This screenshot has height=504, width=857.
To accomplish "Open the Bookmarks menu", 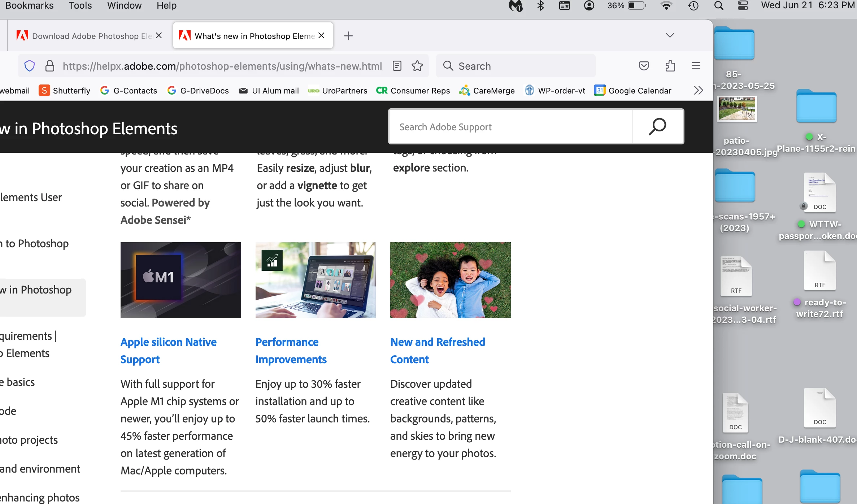I will [x=29, y=5].
